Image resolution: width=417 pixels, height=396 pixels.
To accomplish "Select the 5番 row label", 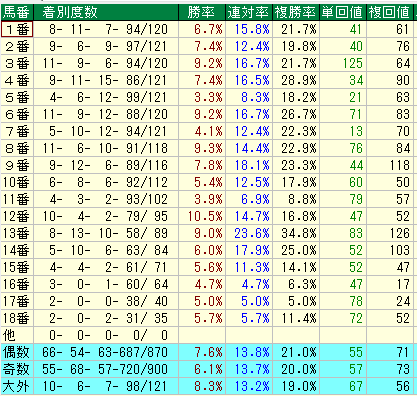I will pos(17,97).
